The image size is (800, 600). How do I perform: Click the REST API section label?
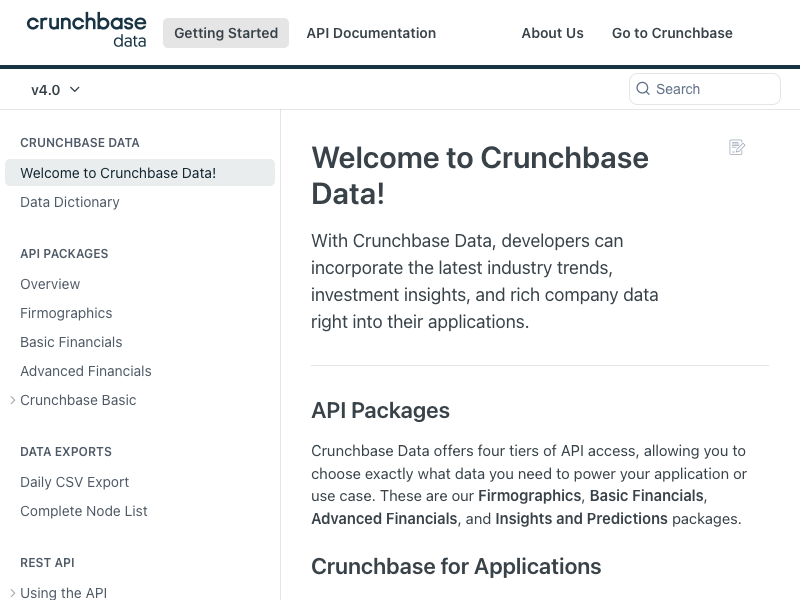tap(47, 563)
